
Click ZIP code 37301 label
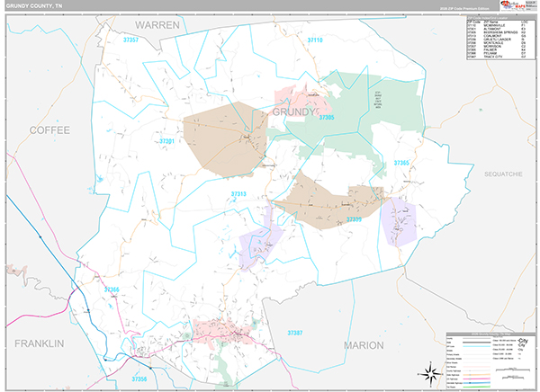167,141
